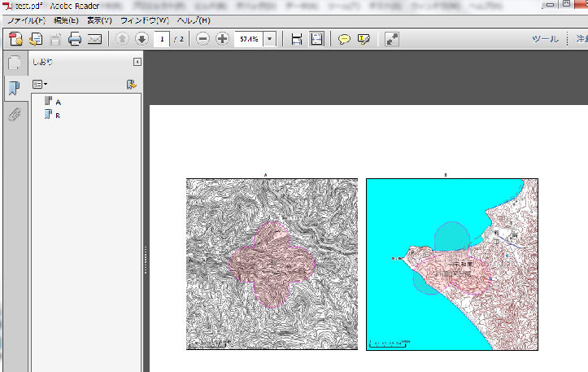The width and height of the screenshot is (588, 372).
Task: Click the zoom in plus icon
Action: [222, 39]
